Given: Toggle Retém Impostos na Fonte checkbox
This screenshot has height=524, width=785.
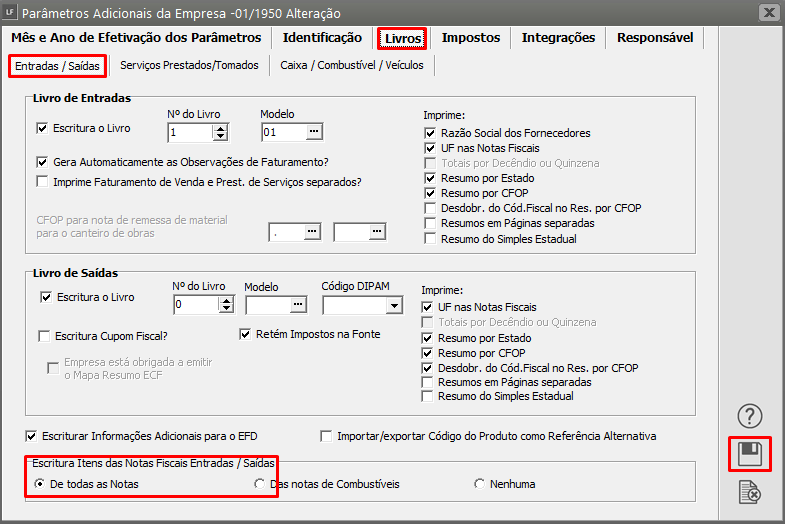Looking at the screenshot, I should 245,334.
